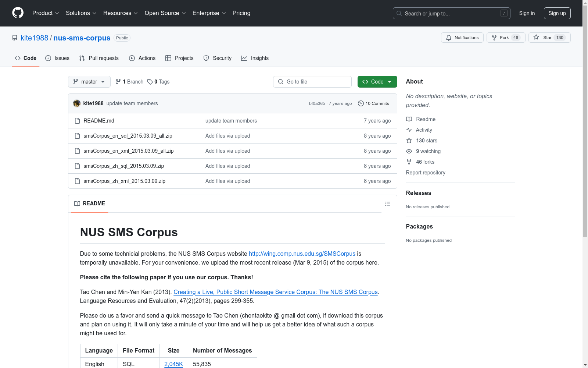Select the README tab heading
This screenshot has width=588, height=368.
90,204
